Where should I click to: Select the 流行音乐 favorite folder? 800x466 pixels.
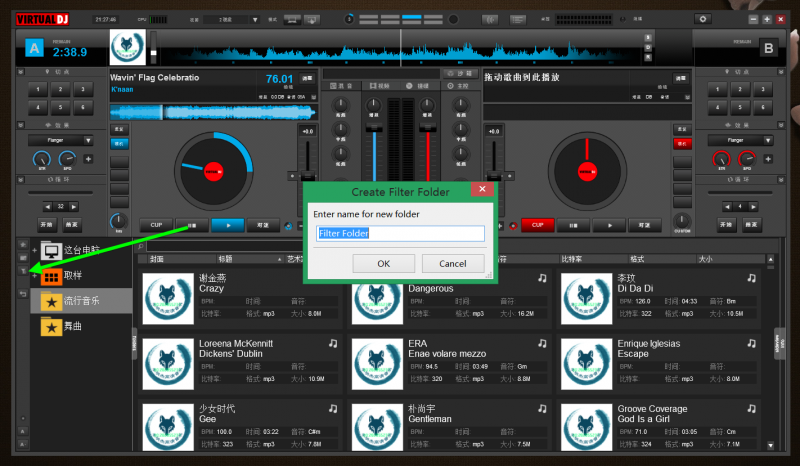[81, 301]
